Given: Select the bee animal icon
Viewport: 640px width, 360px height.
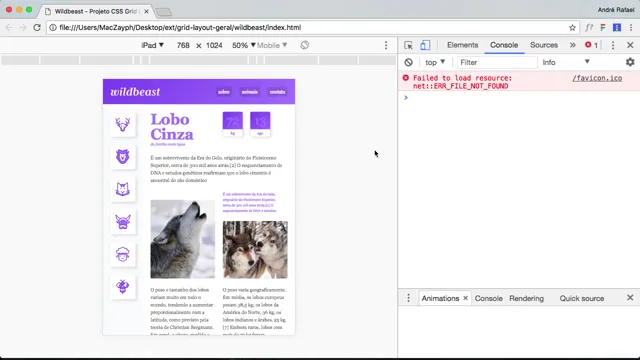Looking at the screenshot, I should click(x=122, y=287).
